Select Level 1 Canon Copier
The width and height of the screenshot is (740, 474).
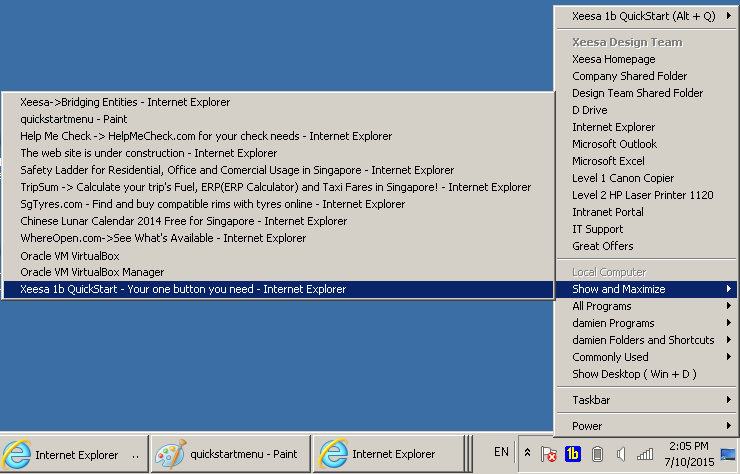point(647,178)
